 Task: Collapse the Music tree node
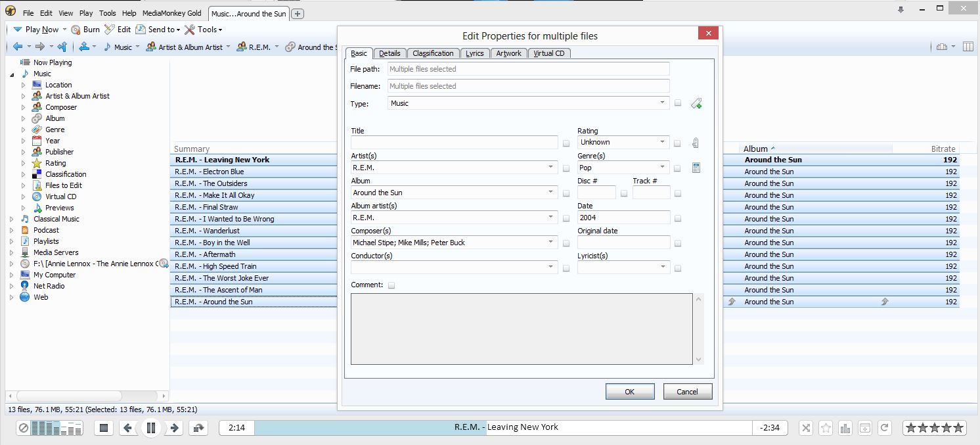click(11, 74)
